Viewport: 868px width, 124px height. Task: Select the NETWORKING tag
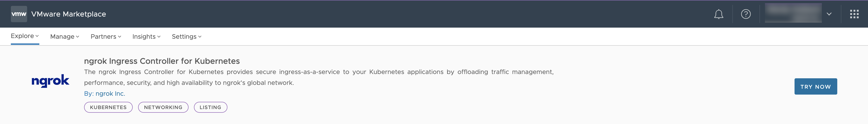pyautogui.click(x=163, y=107)
